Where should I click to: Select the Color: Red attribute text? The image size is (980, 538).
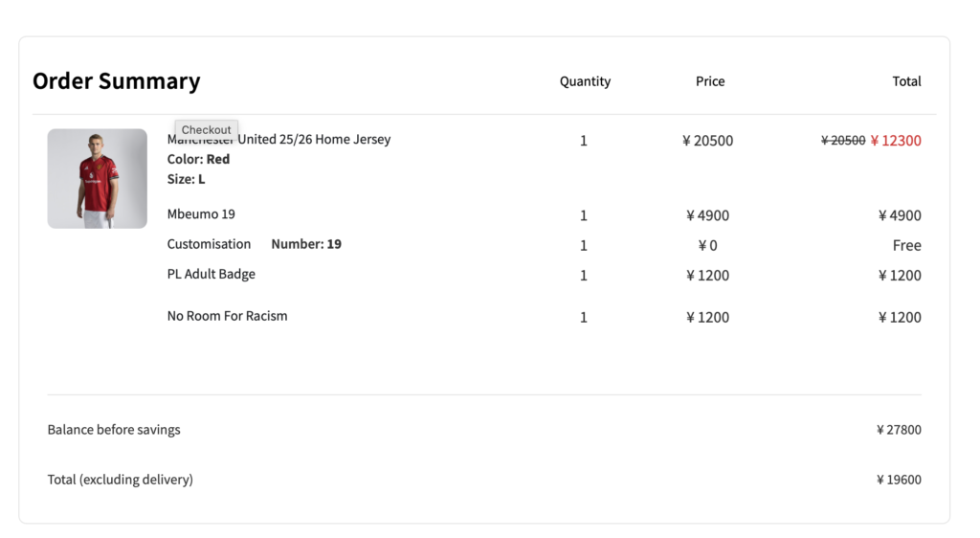pyautogui.click(x=199, y=159)
